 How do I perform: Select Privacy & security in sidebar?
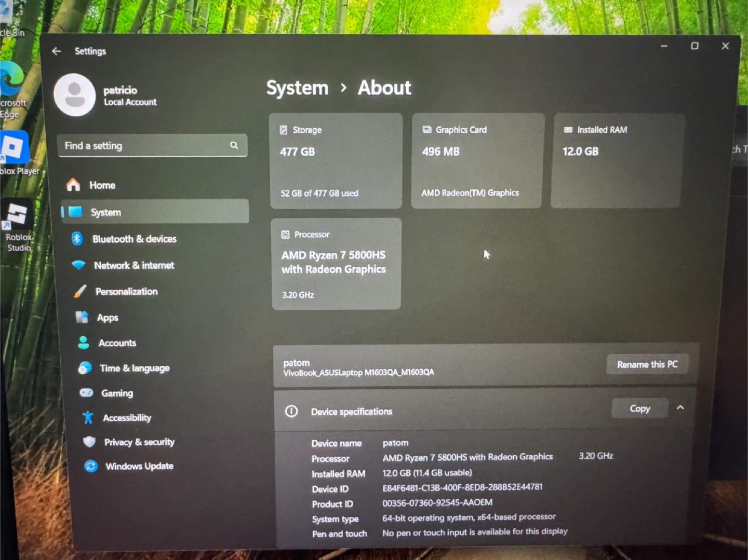139,442
